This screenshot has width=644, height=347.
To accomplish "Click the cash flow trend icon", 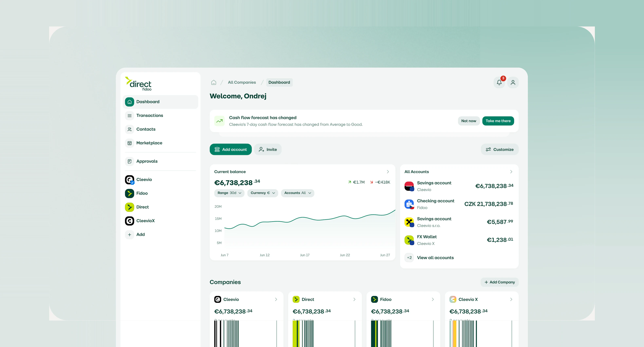I will (220, 121).
